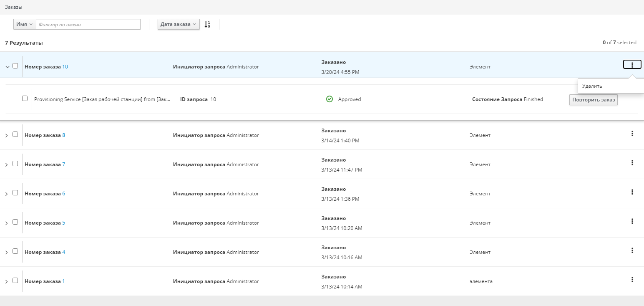The image size is (644, 306).
Task: Toggle the sort direction icon
Action: (x=207, y=24)
